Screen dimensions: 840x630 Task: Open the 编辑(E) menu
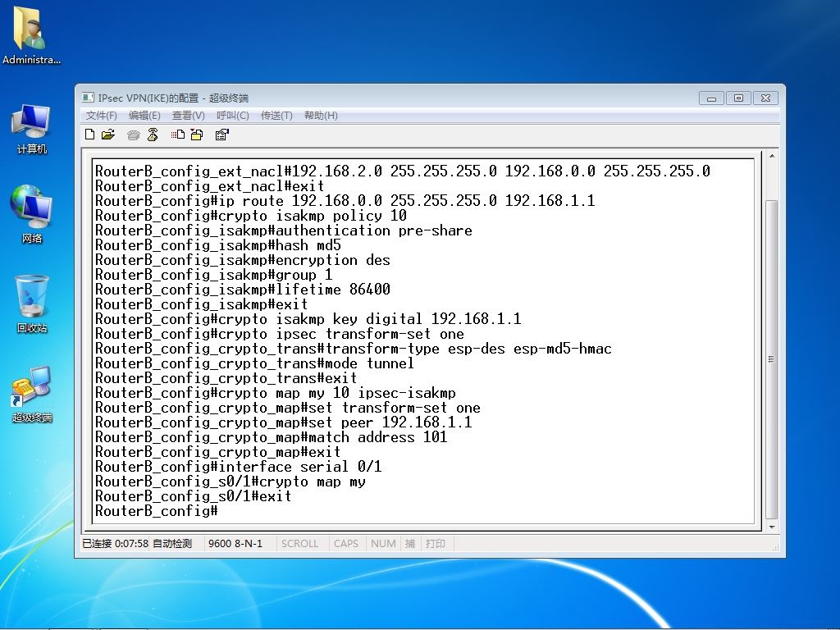pyautogui.click(x=144, y=115)
